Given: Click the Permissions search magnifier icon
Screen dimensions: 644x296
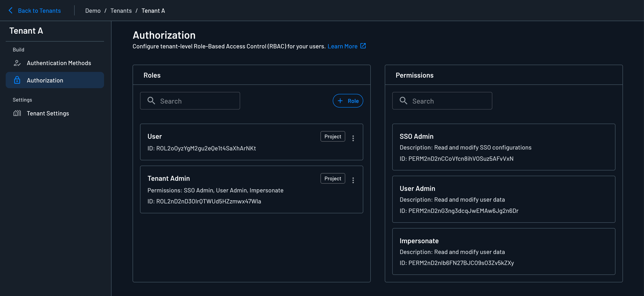Looking at the screenshot, I should tap(403, 101).
